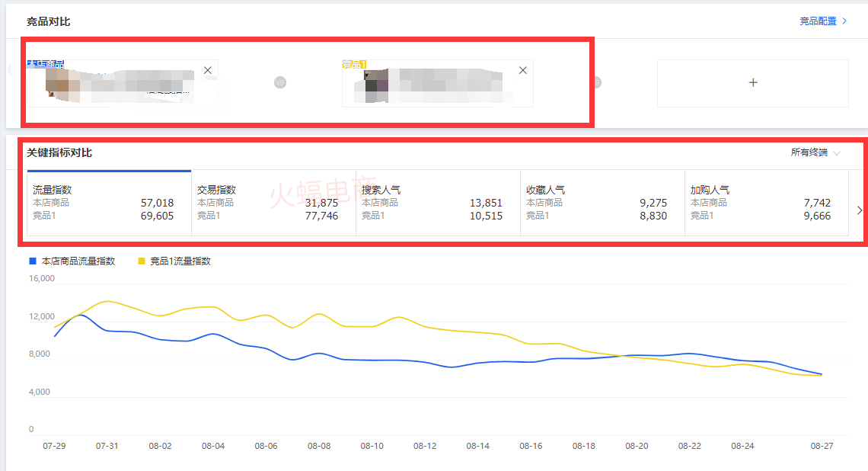Remove the 竞品1 competitor card

tap(522, 70)
